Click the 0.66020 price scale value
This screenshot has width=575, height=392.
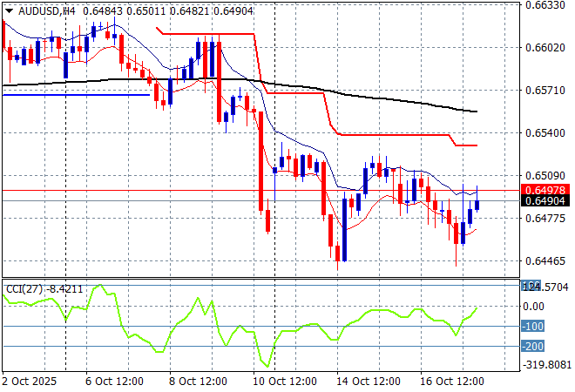(x=545, y=48)
